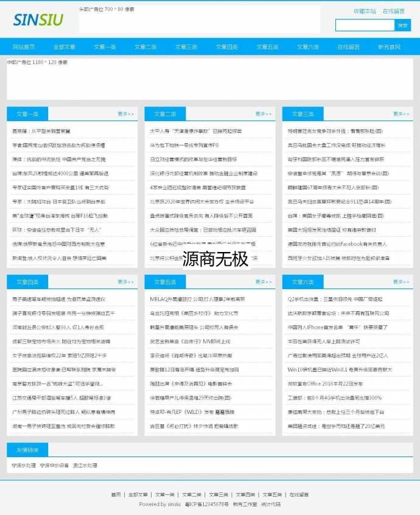The height and width of the screenshot is (515, 420).
Task: Open the 工信部 4G手机 article
Action: 335,398
